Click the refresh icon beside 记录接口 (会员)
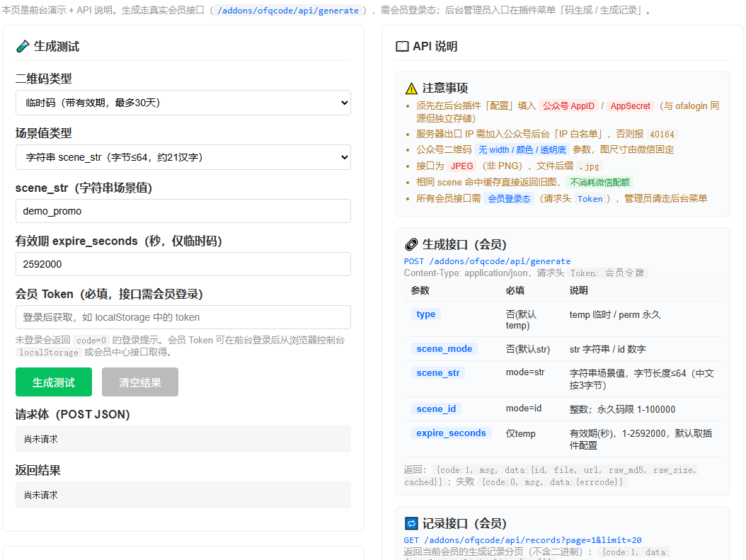Screen dimensions: 746x560 point(411,523)
